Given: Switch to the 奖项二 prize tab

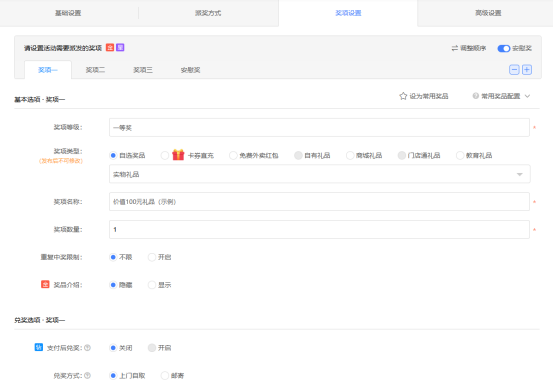Looking at the screenshot, I should (x=95, y=70).
